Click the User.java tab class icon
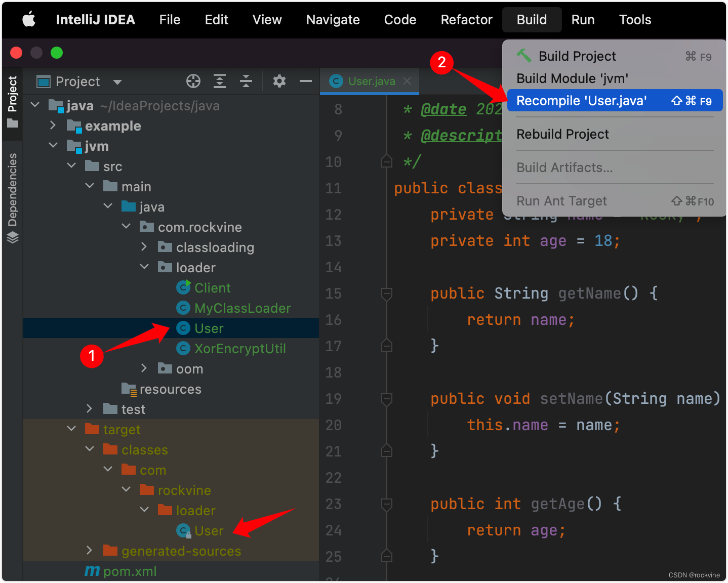 (336, 81)
